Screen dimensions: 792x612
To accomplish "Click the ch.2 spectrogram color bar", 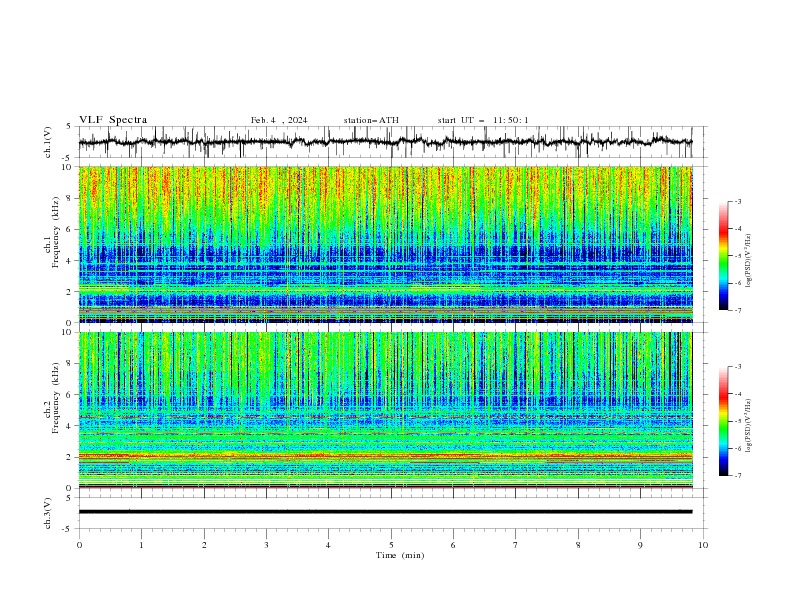I will click(x=723, y=421).
